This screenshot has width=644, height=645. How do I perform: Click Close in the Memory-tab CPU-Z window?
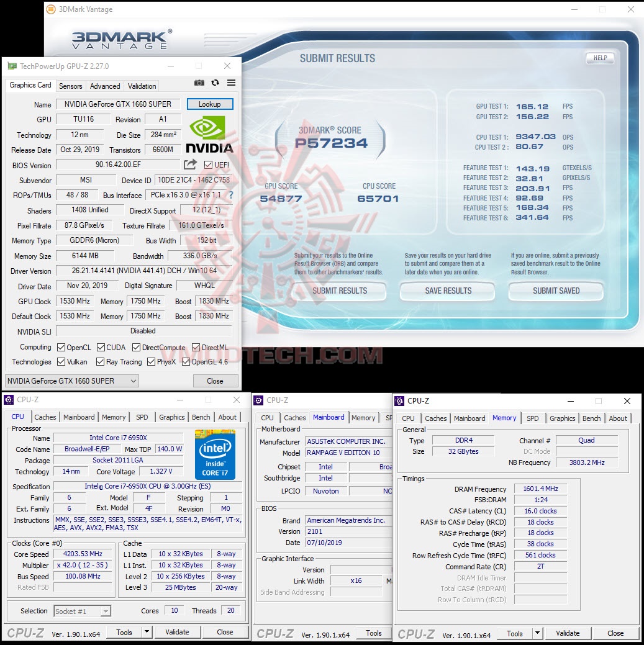[x=615, y=633]
